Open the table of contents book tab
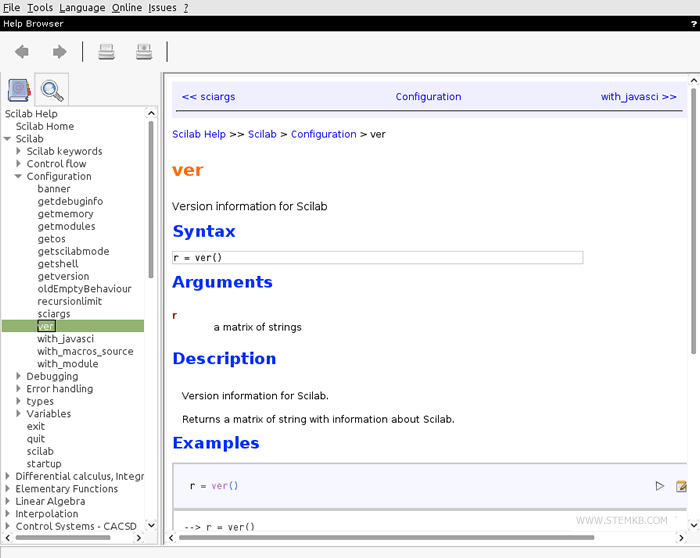The height and width of the screenshot is (558, 700). [x=19, y=90]
